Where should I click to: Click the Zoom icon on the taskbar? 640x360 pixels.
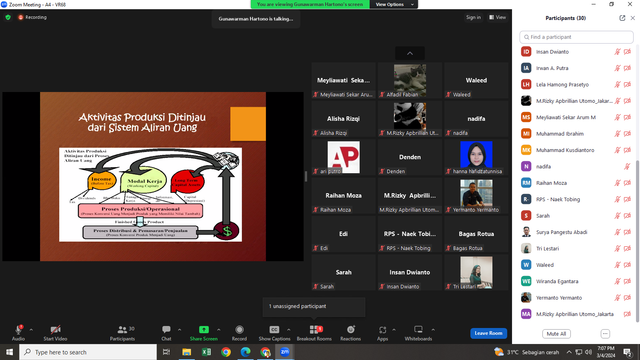tap(285, 352)
